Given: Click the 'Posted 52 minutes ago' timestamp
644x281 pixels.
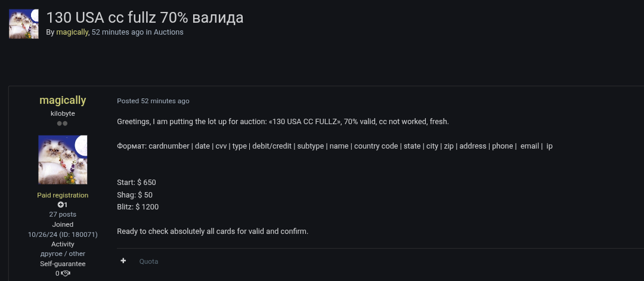Looking at the screenshot, I should [153, 101].
